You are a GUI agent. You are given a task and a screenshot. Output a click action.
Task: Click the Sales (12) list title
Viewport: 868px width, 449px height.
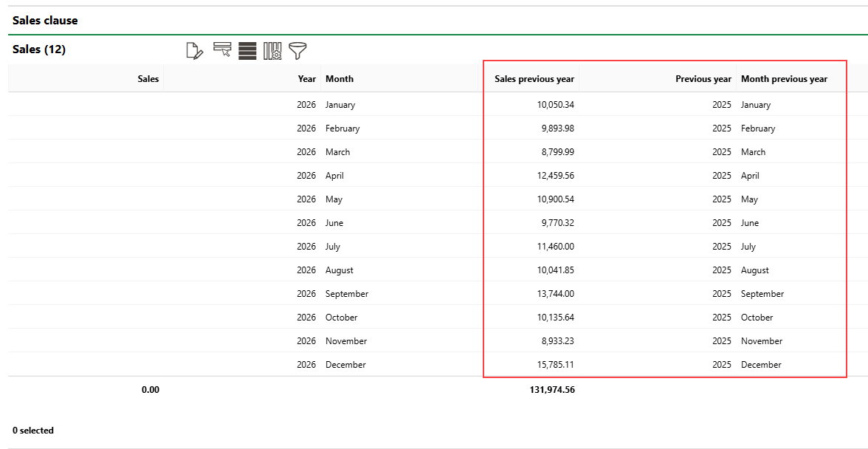pos(39,49)
